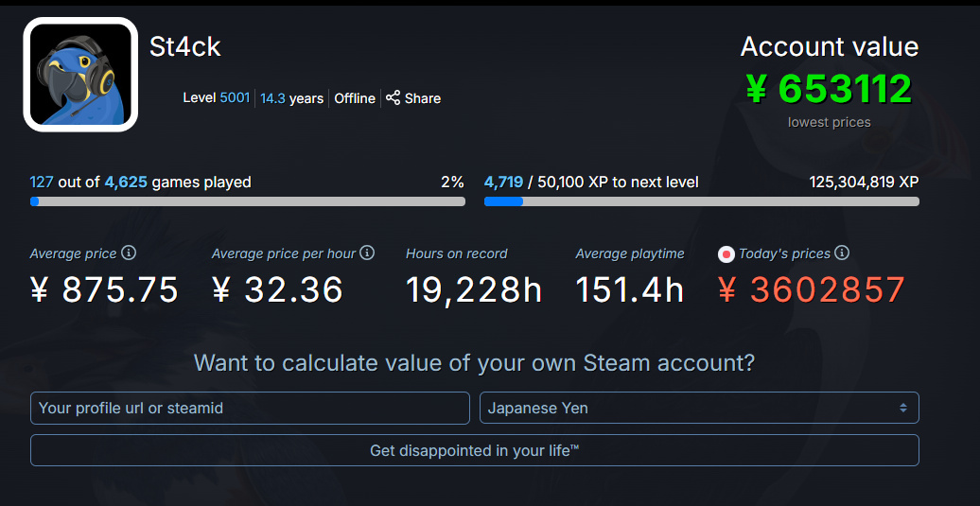Viewport: 980px width, 506px height.
Task: Click the info icon beside Today's prices
Action: point(842,253)
